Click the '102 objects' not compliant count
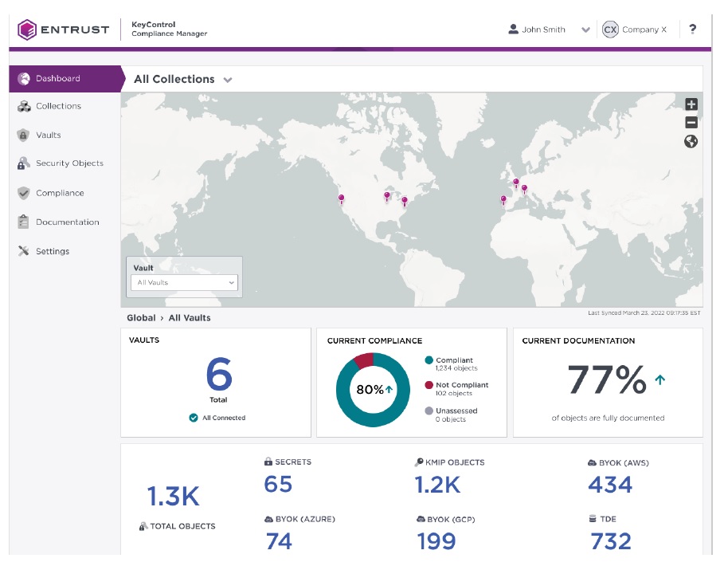 (x=454, y=393)
